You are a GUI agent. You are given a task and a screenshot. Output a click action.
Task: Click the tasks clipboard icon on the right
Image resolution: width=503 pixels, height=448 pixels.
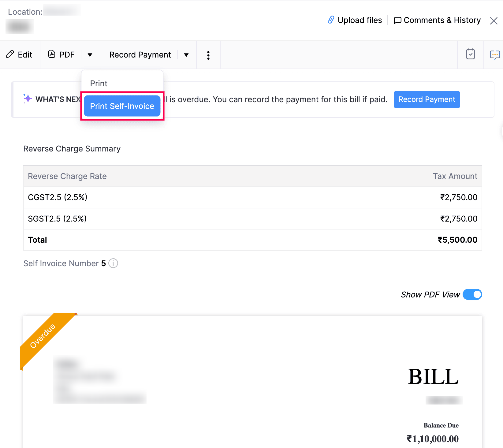pyautogui.click(x=470, y=54)
